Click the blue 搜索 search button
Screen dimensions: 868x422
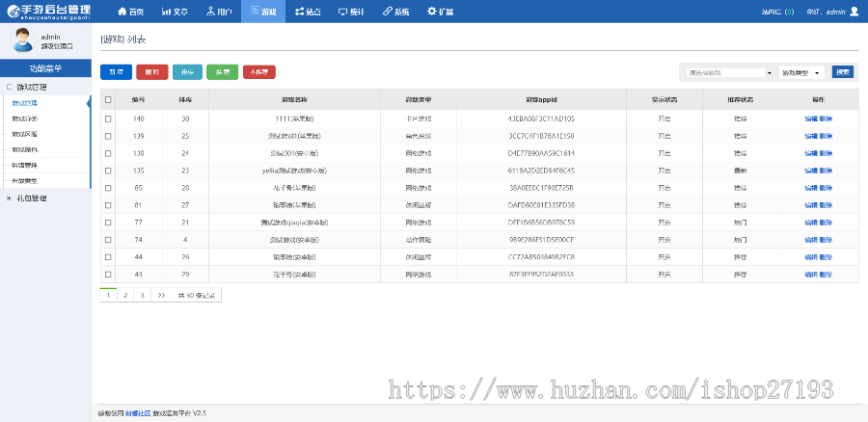point(843,72)
